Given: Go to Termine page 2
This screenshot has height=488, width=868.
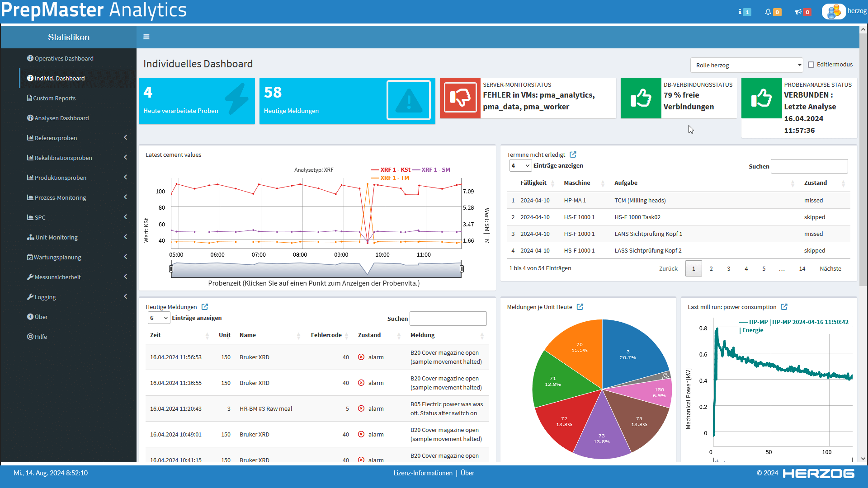Looking at the screenshot, I should point(711,268).
